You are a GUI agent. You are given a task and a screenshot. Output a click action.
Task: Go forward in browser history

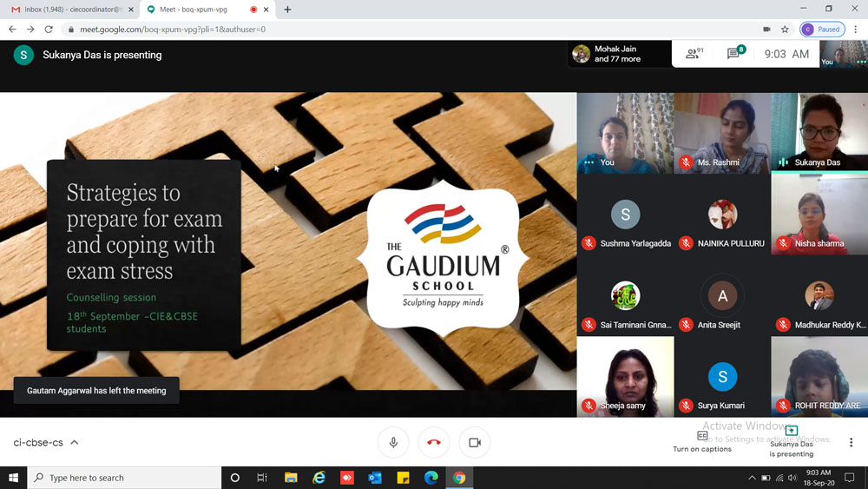pyautogui.click(x=30, y=30)
